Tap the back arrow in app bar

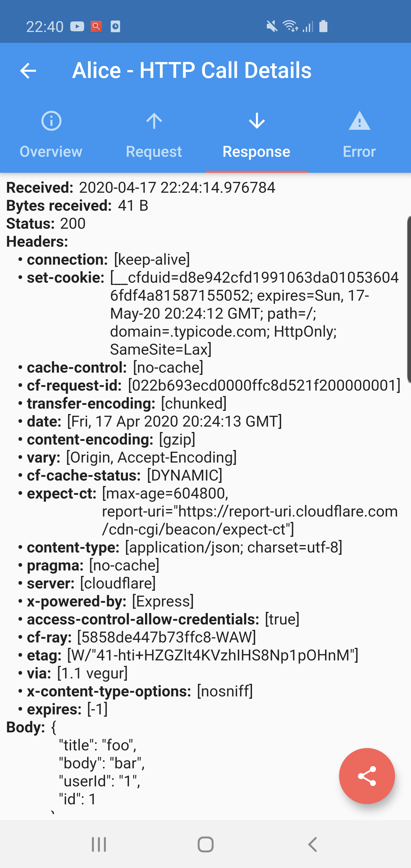(x=28, y=71)
